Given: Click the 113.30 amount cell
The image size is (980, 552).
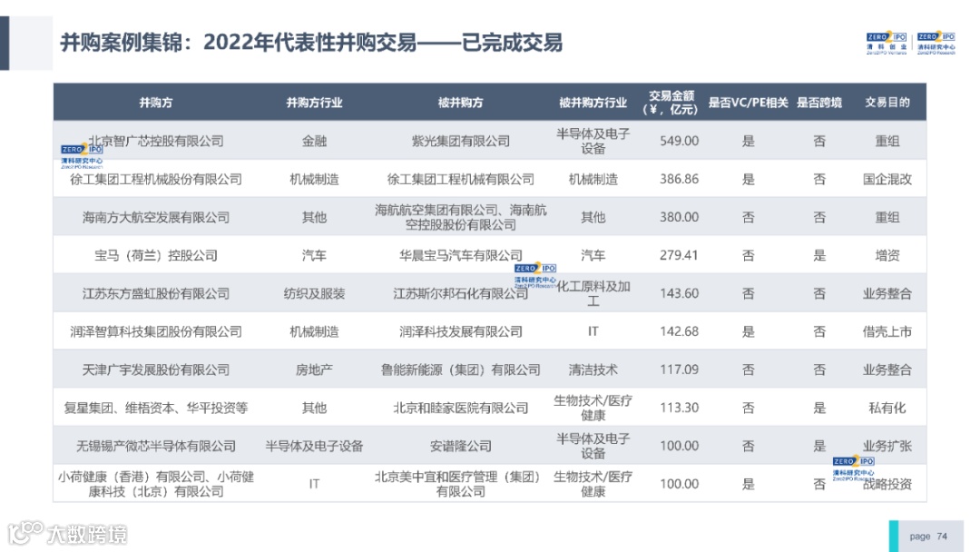Looking at the screenshot, I should pyautogui.click(x=680, y=408).
